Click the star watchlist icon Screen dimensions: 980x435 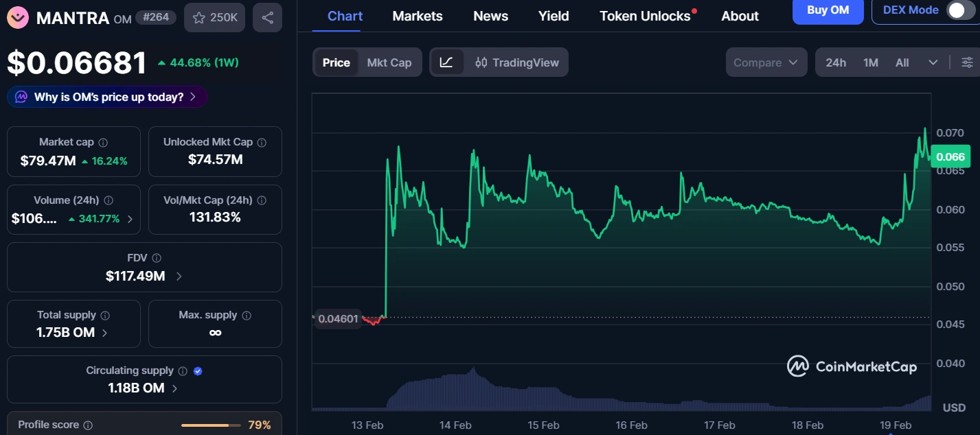[199, 18]
